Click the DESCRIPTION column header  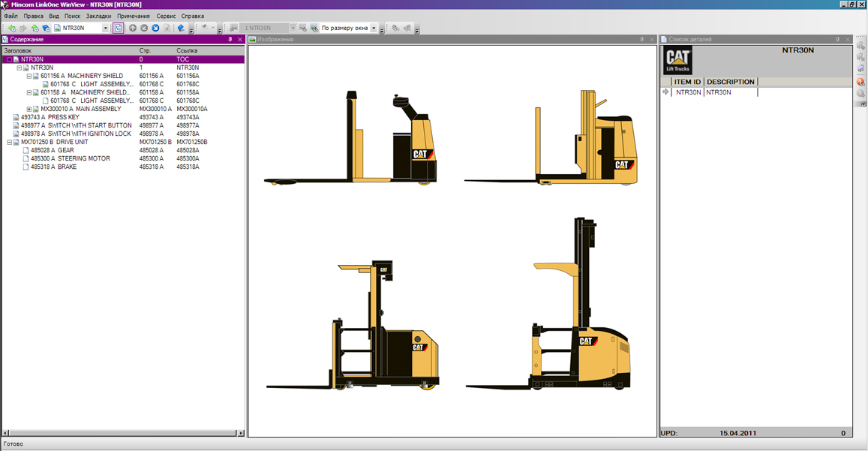[x=730, y=82]
